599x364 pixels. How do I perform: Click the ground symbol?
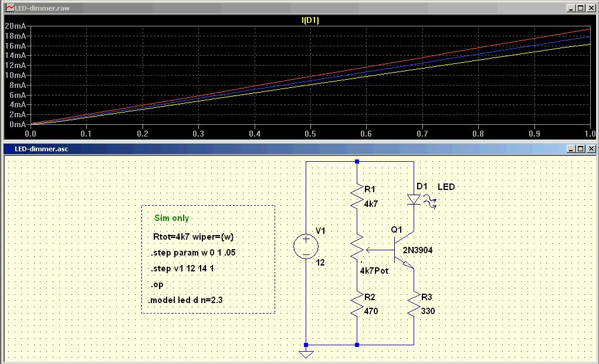[x=306, y=355]
